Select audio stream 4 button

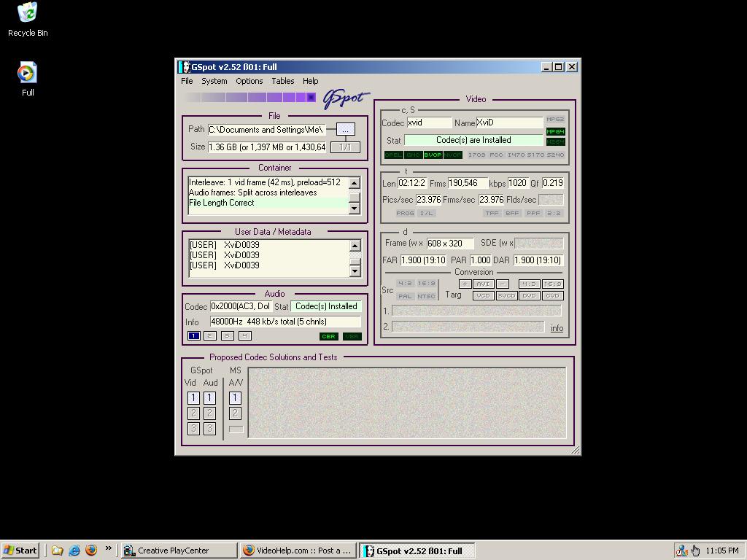pos(244,335)
